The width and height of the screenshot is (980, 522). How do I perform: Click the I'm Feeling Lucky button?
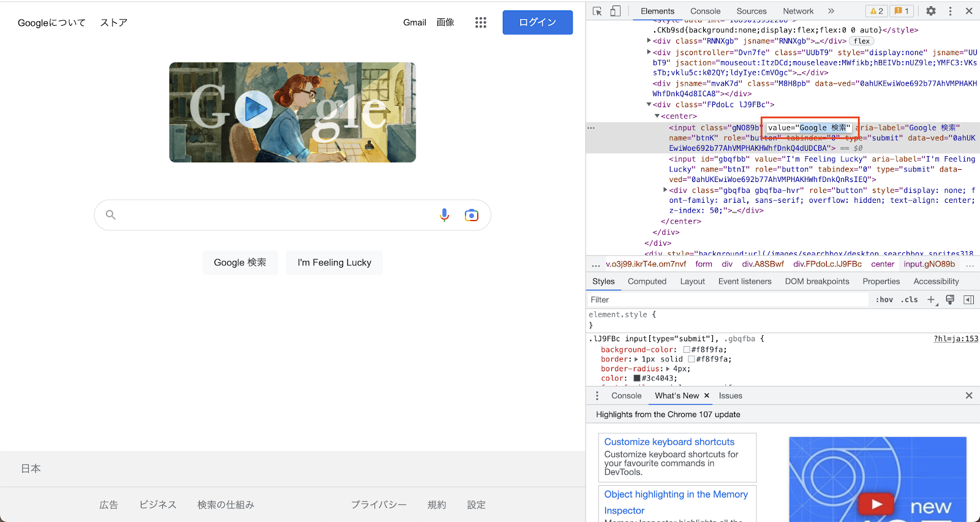tap(334, 262)
